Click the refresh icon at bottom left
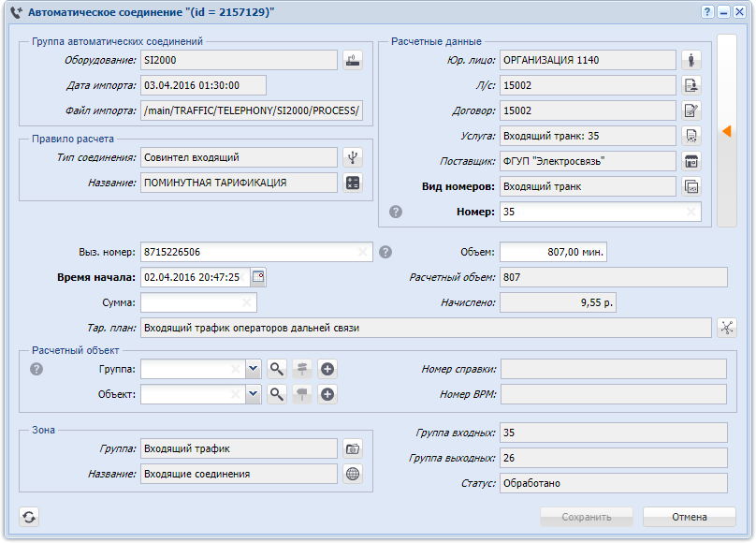This screenshot has height=543, width=756. point(29,517)
